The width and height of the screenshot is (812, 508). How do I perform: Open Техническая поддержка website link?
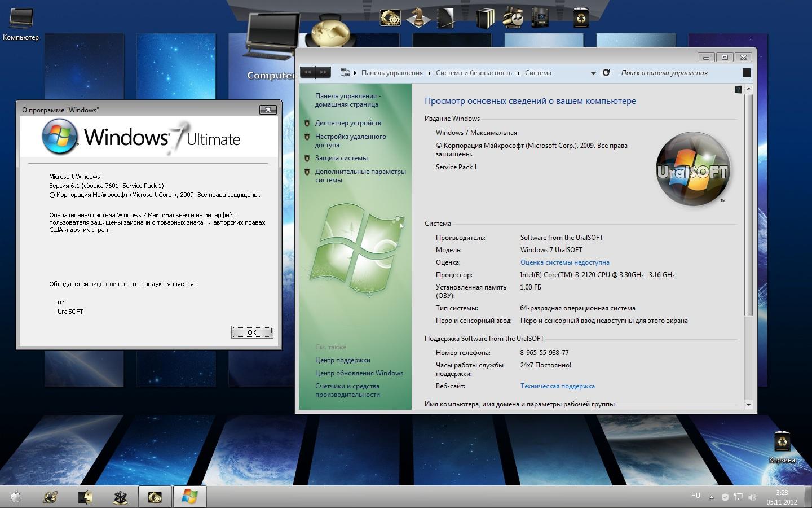click(557, 386)
